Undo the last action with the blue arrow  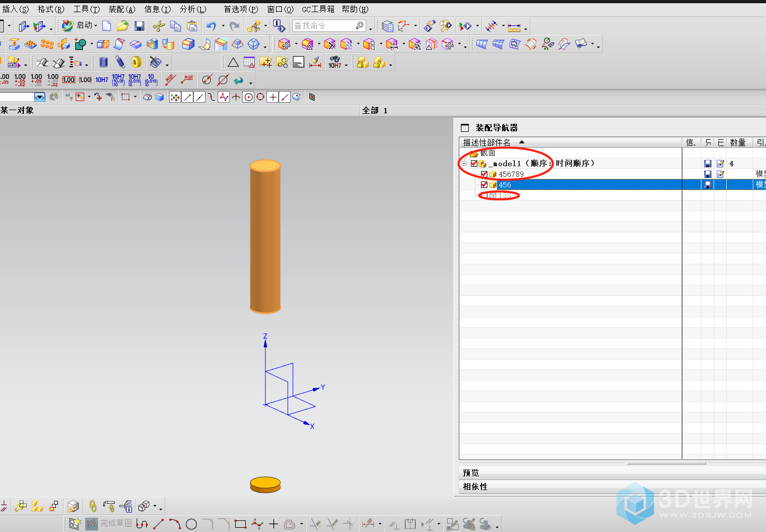click(x=211, y=26)
